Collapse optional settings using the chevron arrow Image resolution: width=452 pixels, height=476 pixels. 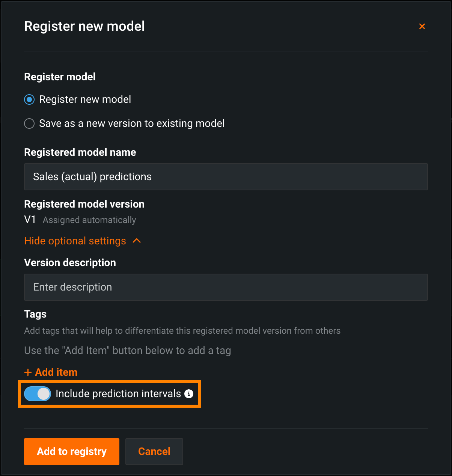click(x=137, y=241)
